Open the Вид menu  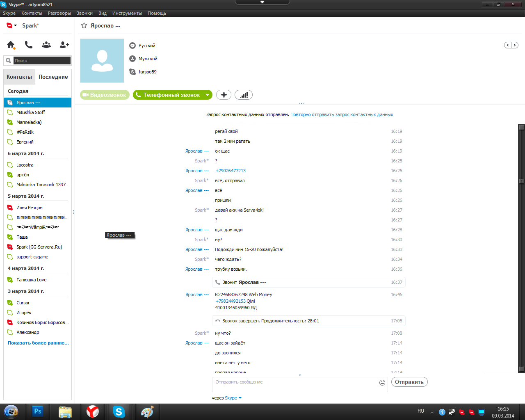click(103, 13)
